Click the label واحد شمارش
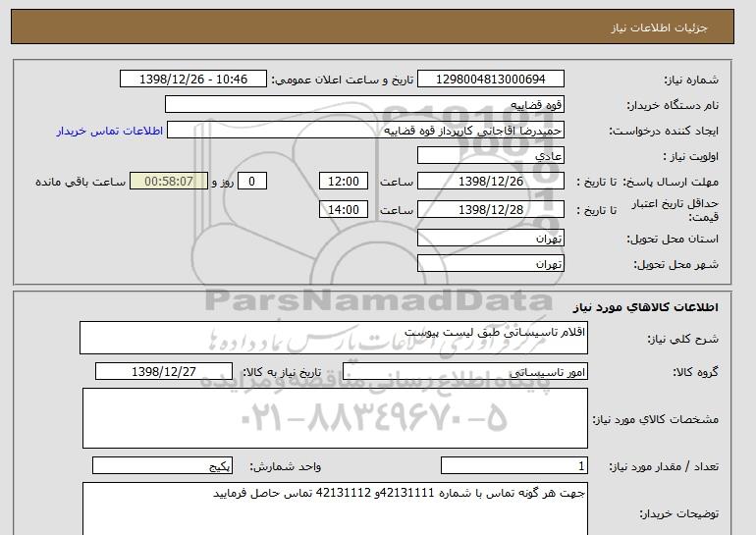The image size is (756, 535). pyautogui.click(x=286, y=466)
